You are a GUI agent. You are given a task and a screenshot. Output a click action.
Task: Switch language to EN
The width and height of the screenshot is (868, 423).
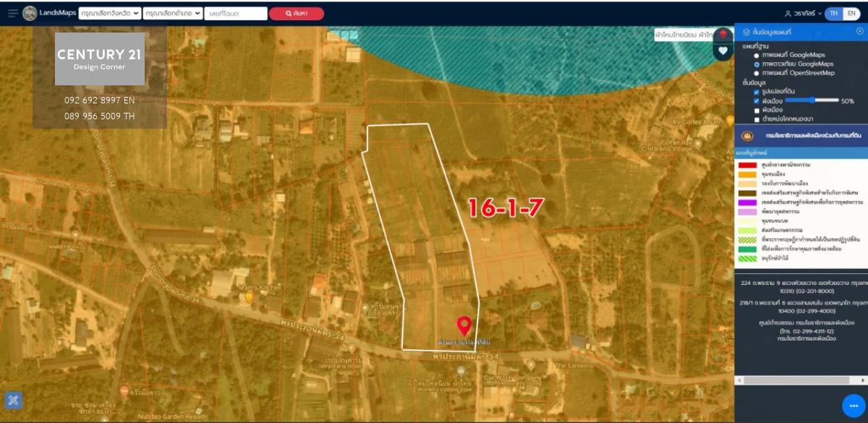(851, 14)
